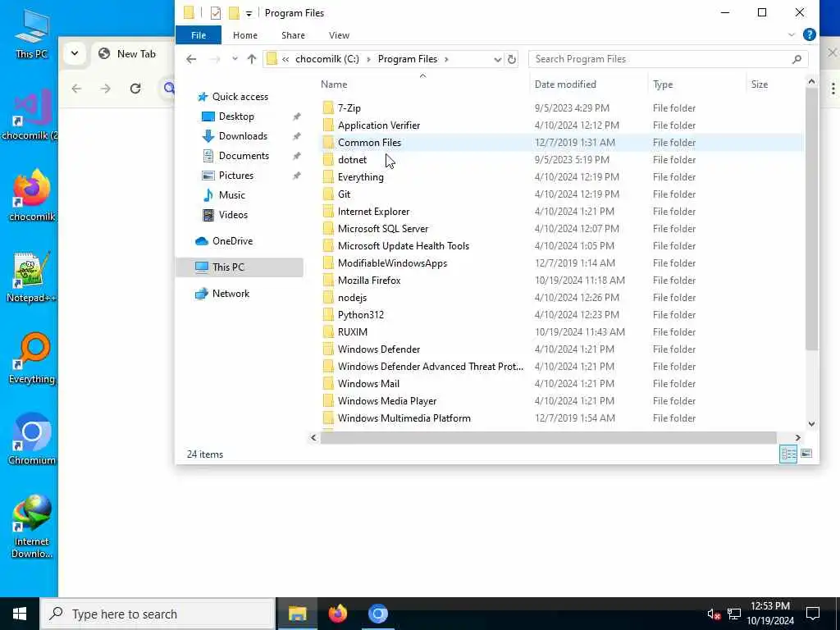Switch to Large icons view layout icon

(x=806, y=454)
